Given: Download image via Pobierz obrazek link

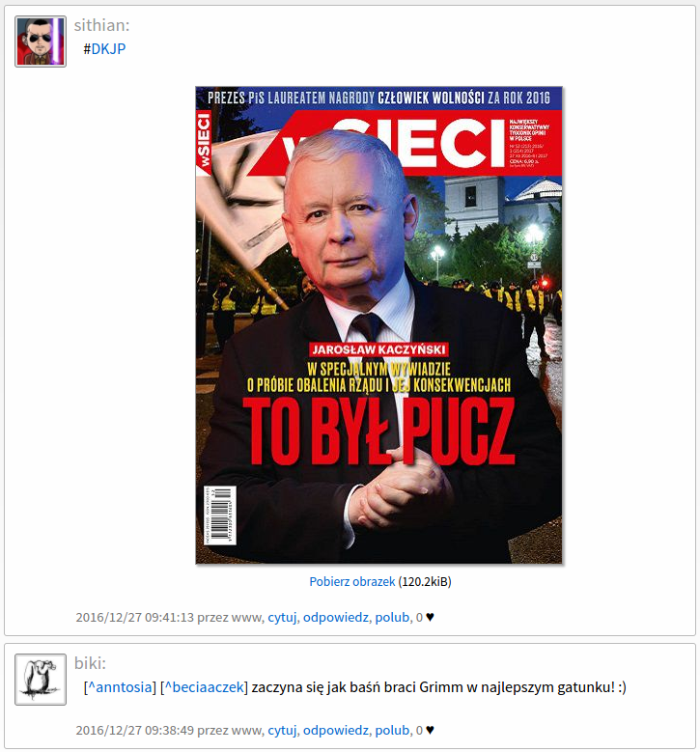Looking at the screenshot, I should point(352,582).
